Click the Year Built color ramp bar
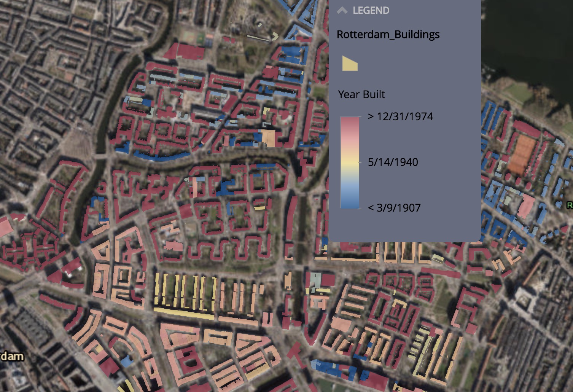The width and height of the screenshot is (573, 392). click(350, 163)
